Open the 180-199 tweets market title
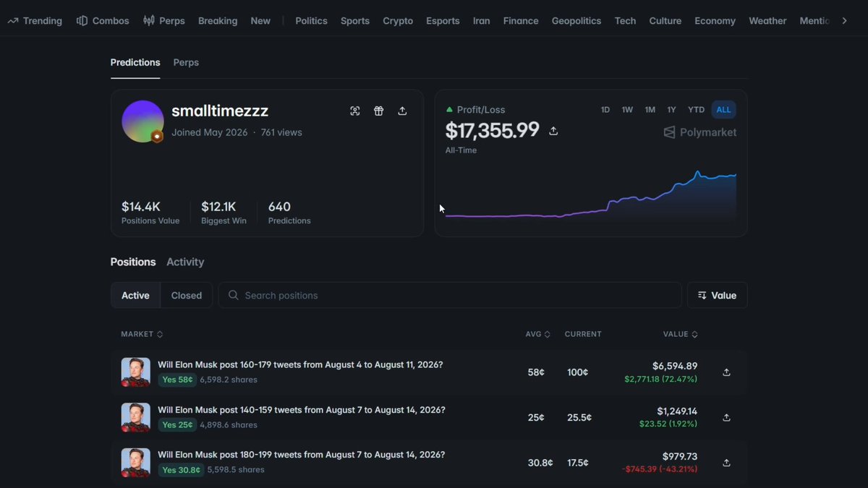Image resolution: width=868 pixels, height=488 pixels. pos(302,455)
